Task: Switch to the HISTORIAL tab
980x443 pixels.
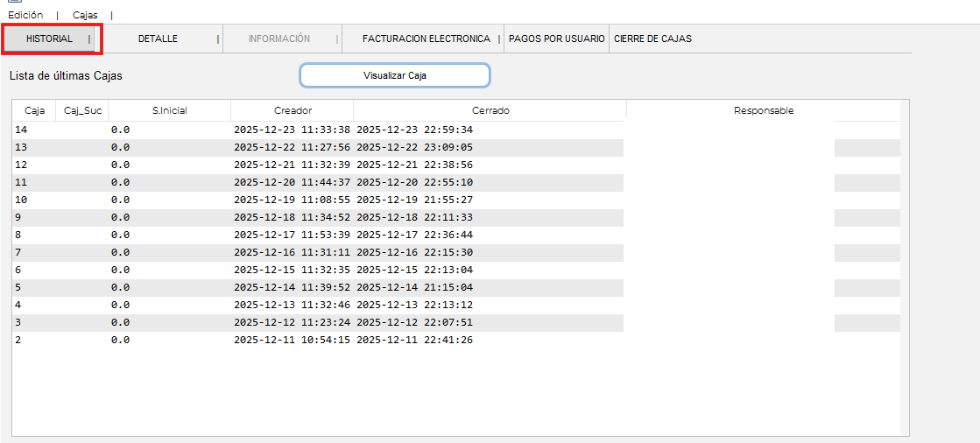Action: coord(49,39)
